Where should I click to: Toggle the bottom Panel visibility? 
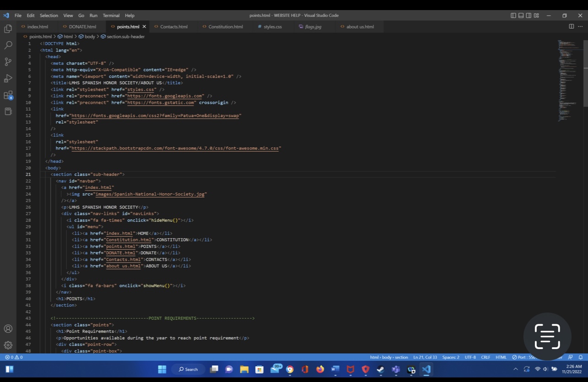tap(521, 15)
